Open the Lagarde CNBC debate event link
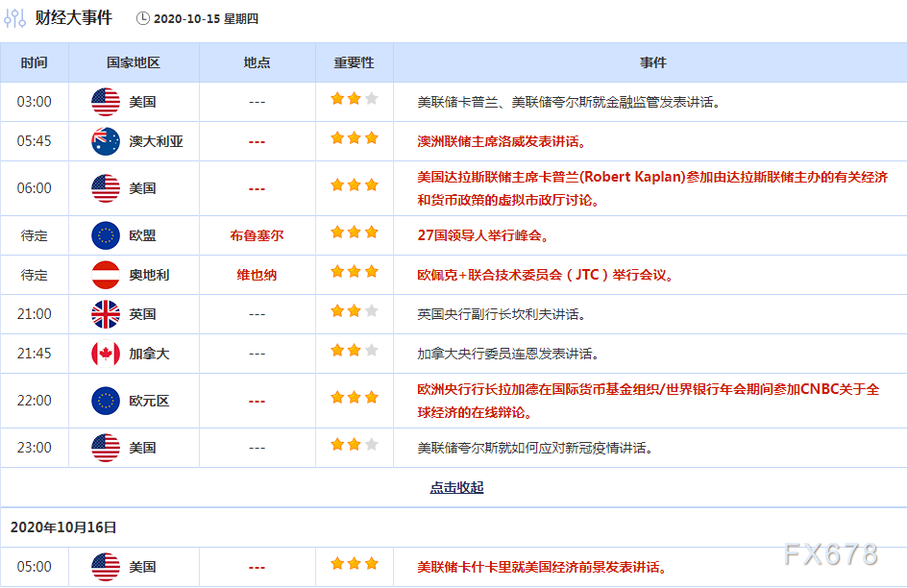 pos(653,401)
